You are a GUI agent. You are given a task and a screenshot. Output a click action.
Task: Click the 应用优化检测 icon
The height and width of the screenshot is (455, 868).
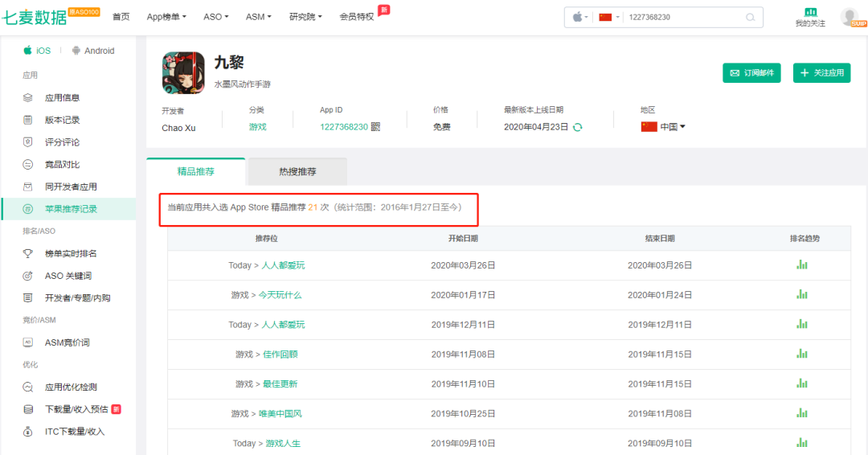click(27, 387)
